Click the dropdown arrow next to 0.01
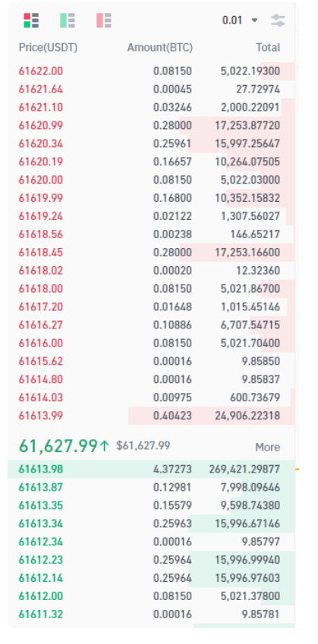The width and height of the screenshot is (318, 644). [x=254, y=20]
